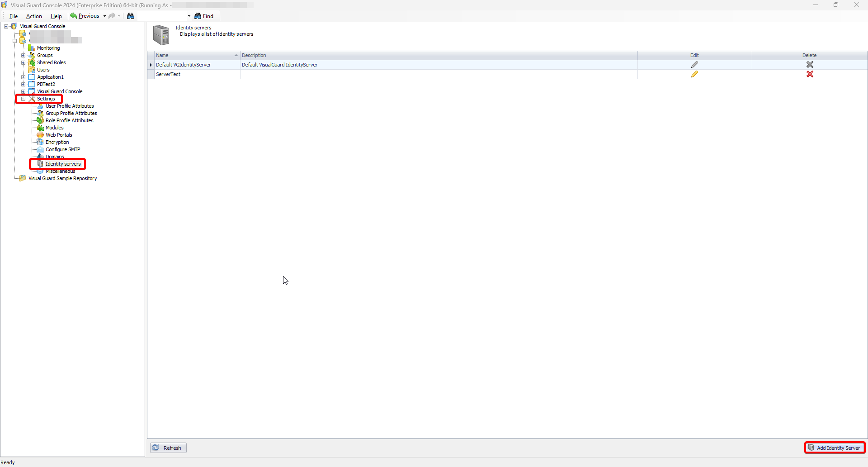Select the Domains icon
This screenshot has width=868, height=467.
[41, 157]
